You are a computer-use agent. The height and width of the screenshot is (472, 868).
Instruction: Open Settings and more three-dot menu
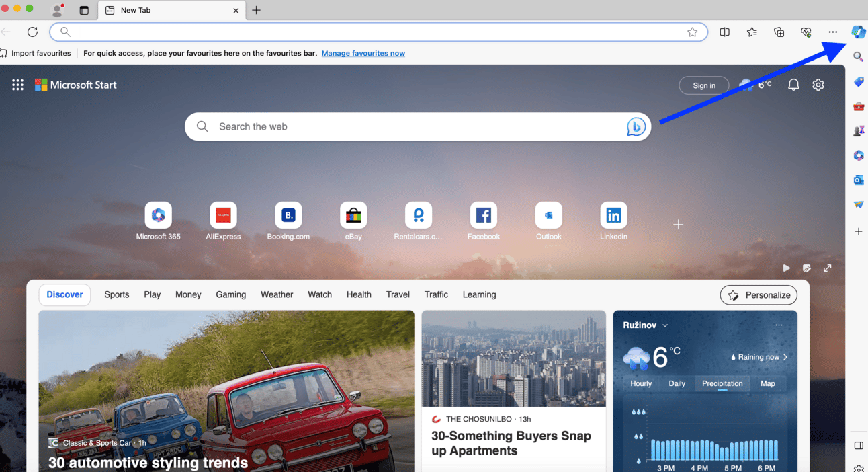click(833, 32)
